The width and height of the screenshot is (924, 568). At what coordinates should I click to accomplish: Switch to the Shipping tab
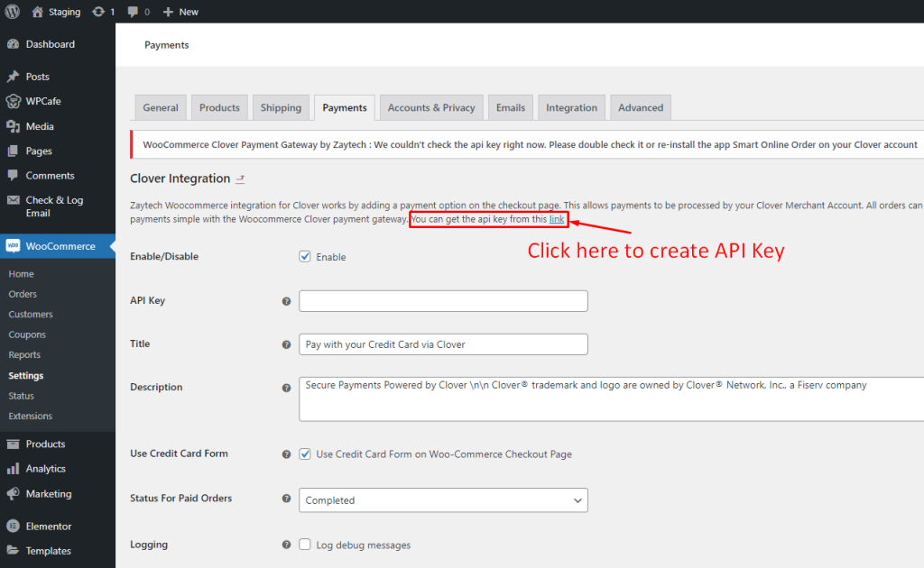(281, 107)
